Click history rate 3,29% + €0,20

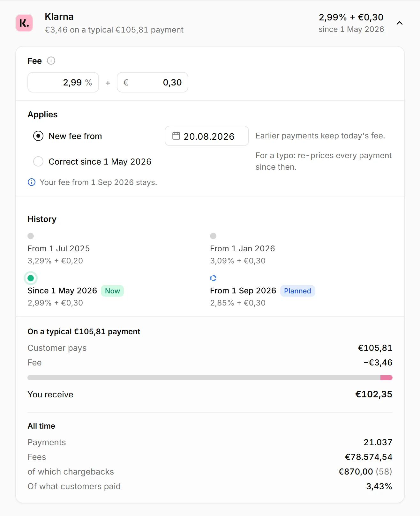[55, 261]
